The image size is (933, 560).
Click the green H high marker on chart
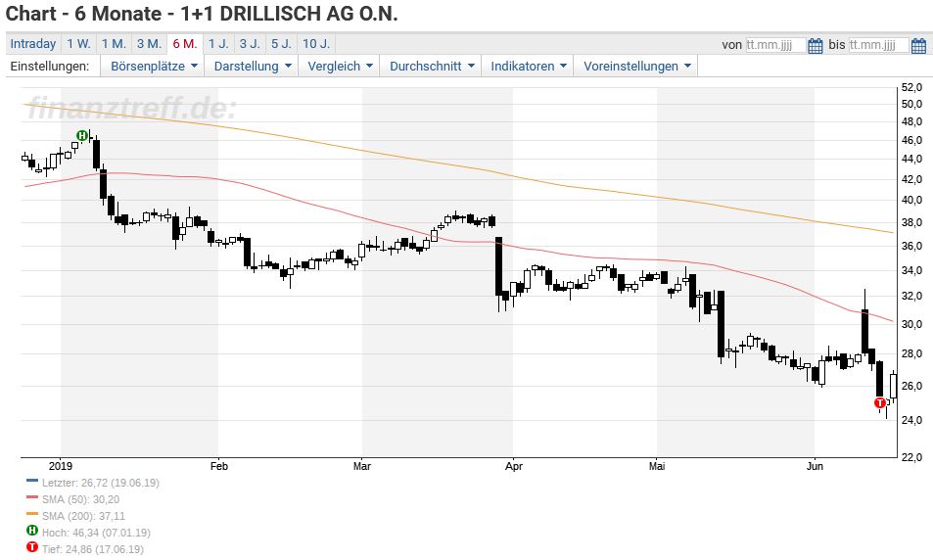pos(82,136)
